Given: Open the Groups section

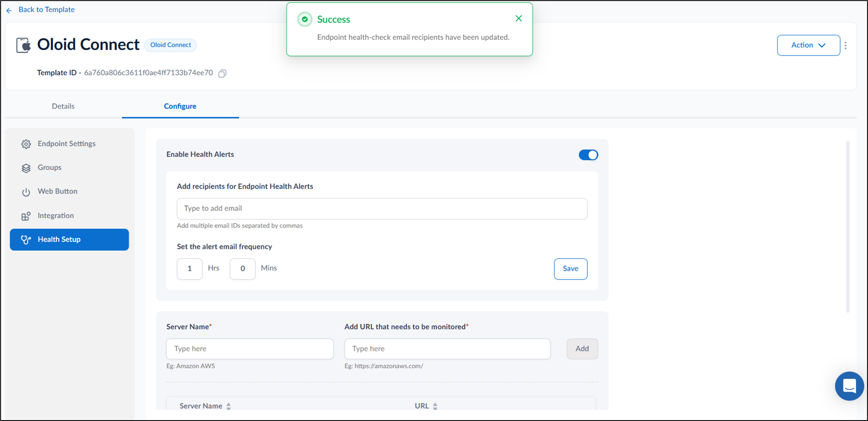Looking at the screenshot, I should 69,167.
